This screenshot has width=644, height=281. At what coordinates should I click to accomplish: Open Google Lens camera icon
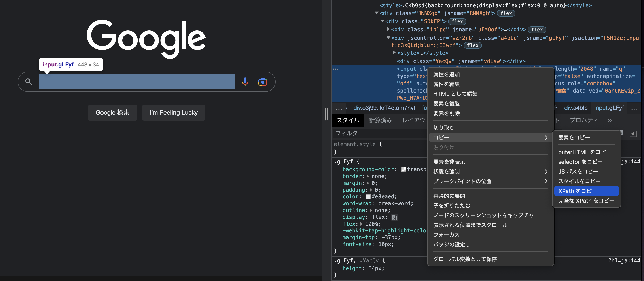(263, 82)
